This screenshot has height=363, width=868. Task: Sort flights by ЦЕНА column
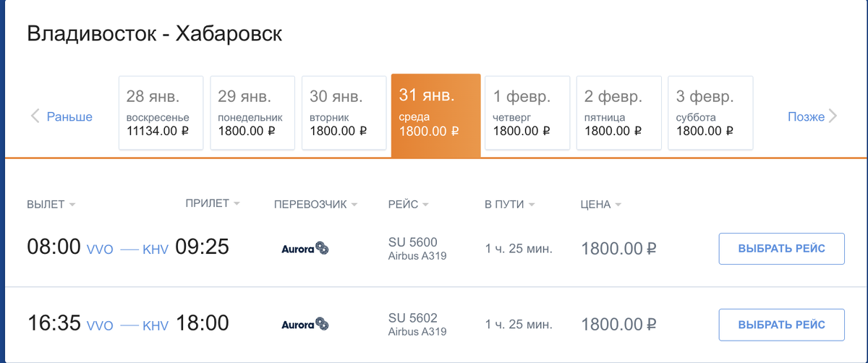click(x=600, y=205)
